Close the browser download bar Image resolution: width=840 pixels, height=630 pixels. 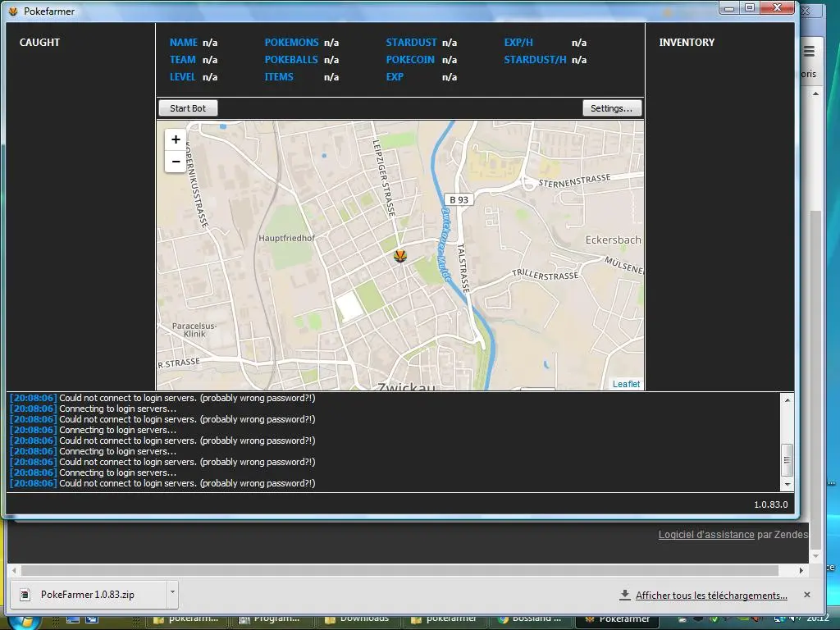coord(807,595)
